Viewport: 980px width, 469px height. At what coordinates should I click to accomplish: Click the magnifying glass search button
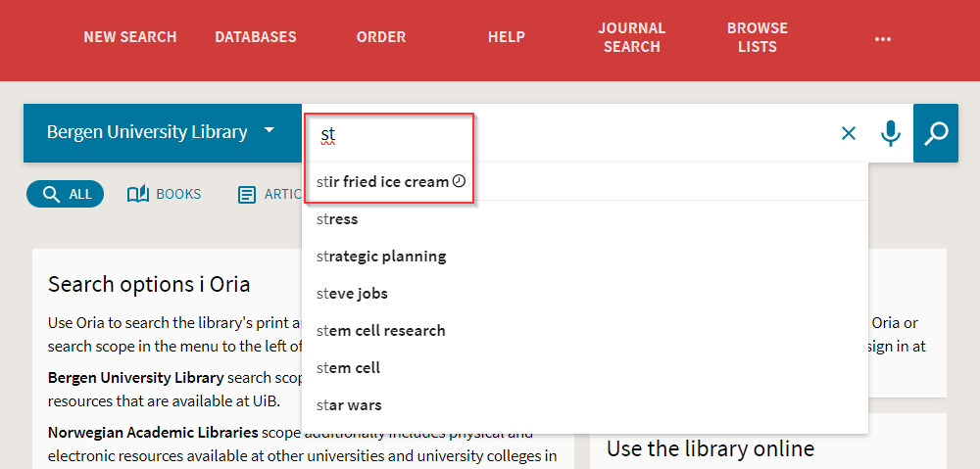coord(936,133)
